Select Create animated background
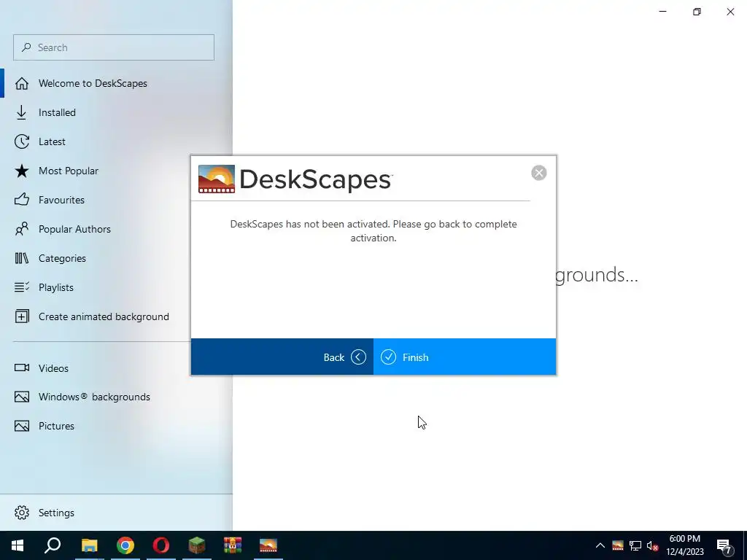 click(x=104, y=316)
